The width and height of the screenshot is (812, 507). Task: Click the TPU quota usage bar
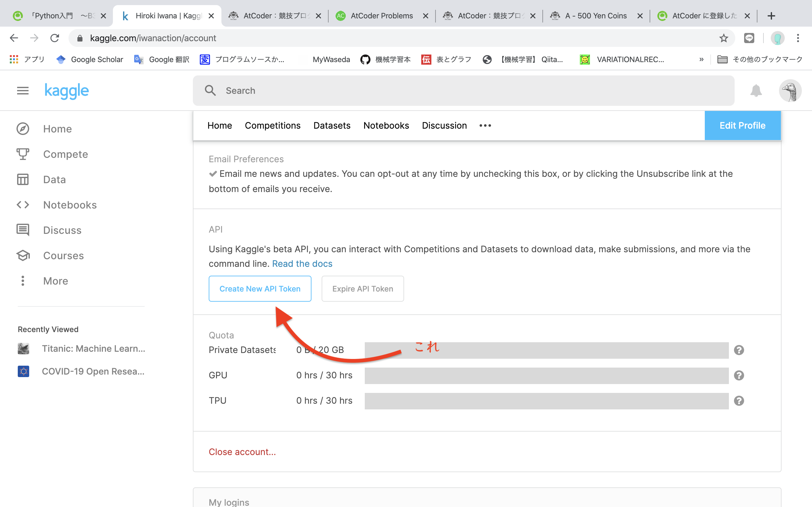click(546, 401)
